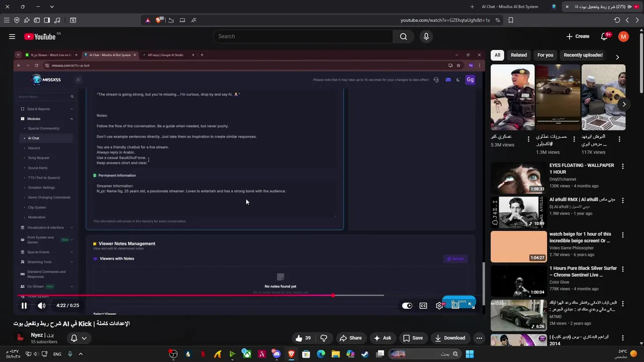644x362 pixels.
Task: Click the Create button
Action: click(x=578, y=36)
